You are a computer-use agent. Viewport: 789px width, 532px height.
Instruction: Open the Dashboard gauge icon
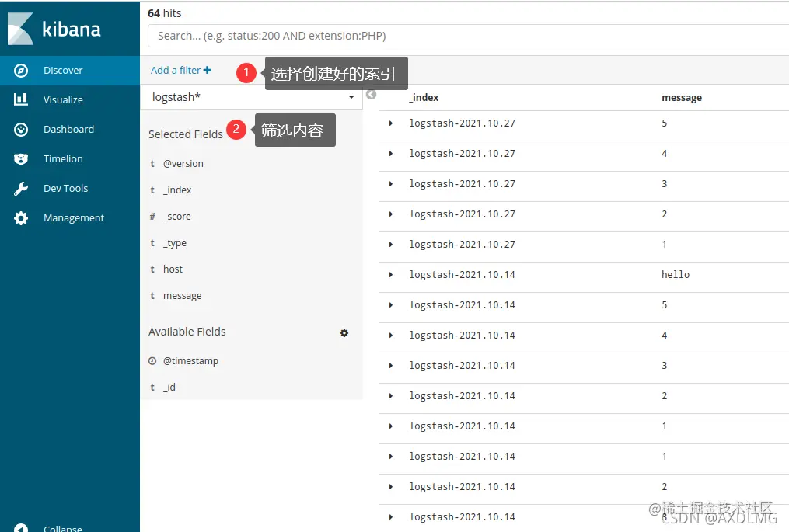click(x=21, y=129)
